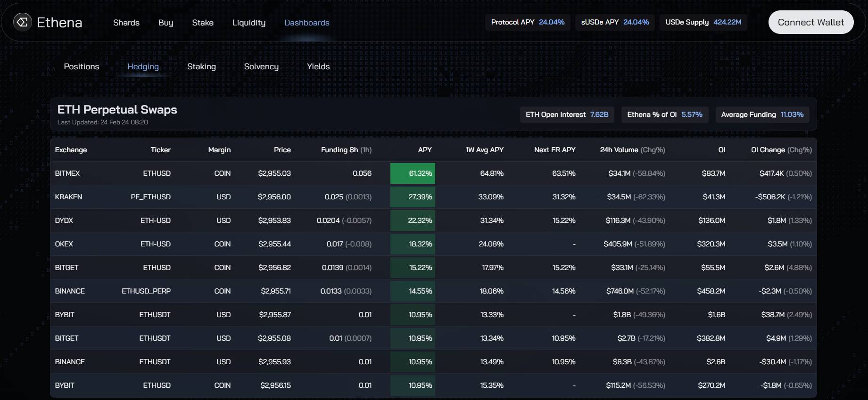This screenshot has width=868, height=400.
Task: Click the $417.4K (0.50%) OI change
Action: [785, 173]
